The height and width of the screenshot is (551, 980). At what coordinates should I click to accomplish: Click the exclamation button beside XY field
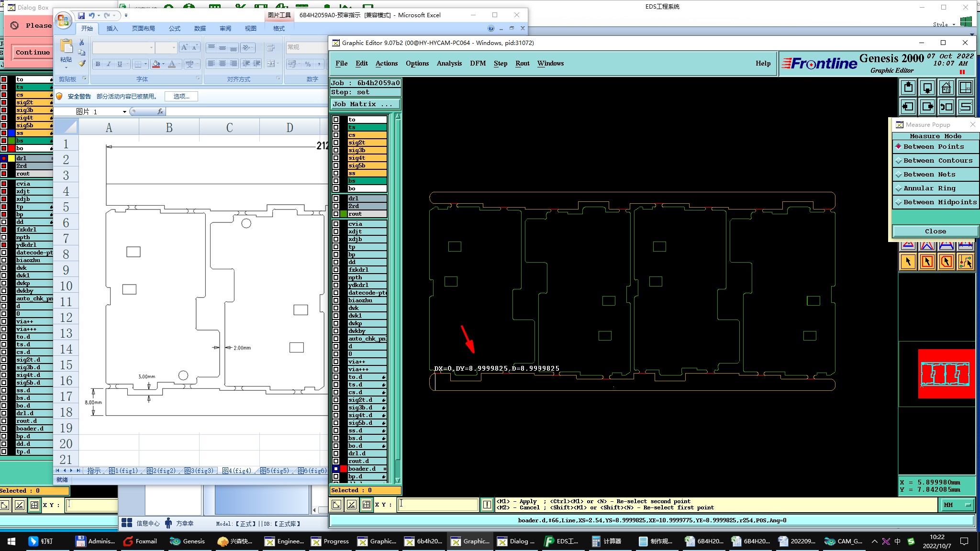(487, 504)
